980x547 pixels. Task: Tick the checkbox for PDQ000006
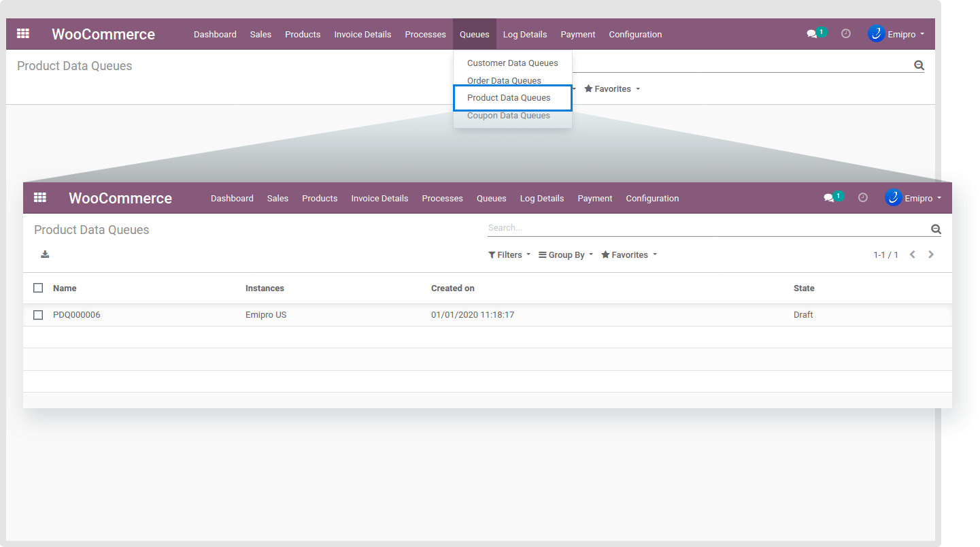point(38,315)
